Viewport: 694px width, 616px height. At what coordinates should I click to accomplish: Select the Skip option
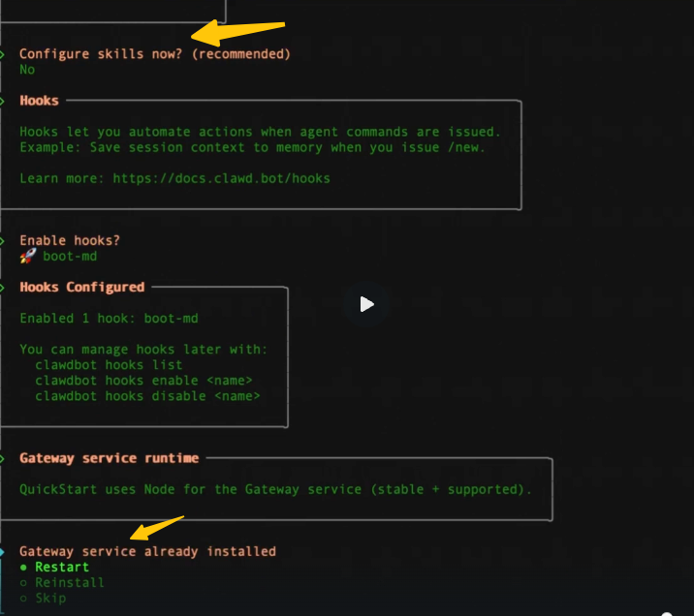pyautogui.click(x=50, y=598)
